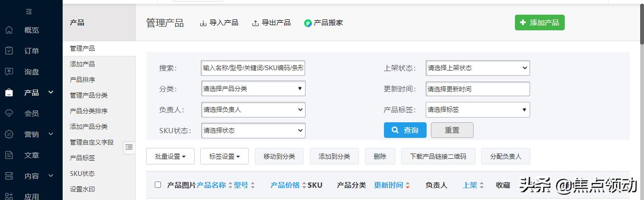
Task: Toggle the submenu panel collapse icon
Action: point(129,147)
